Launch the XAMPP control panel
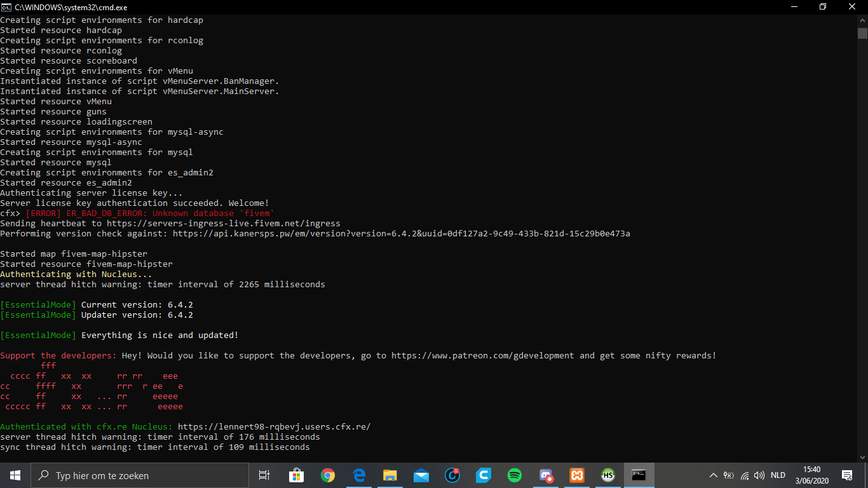Image resolution: width=868 pixels, height=488 pixels. [x=577, y=475]
